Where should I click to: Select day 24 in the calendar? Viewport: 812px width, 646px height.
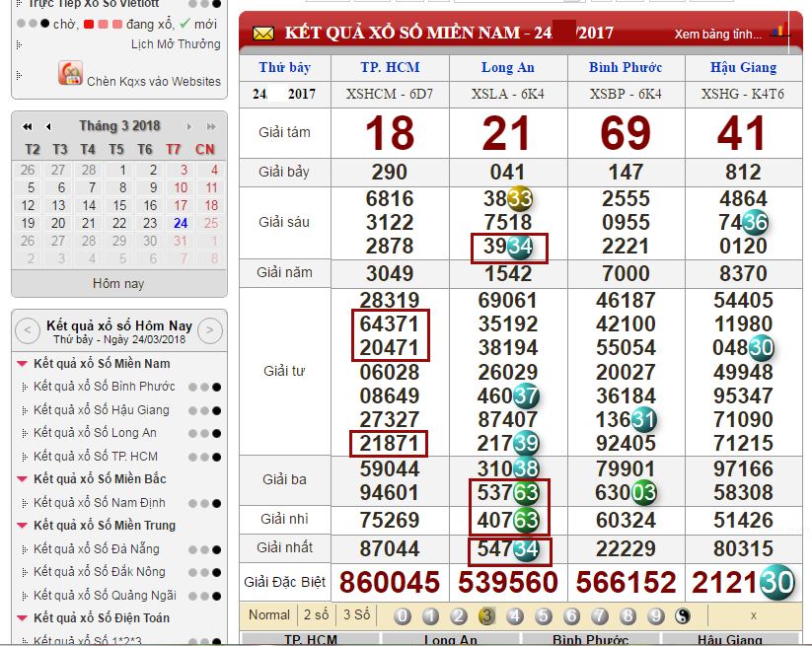(181, 223)
